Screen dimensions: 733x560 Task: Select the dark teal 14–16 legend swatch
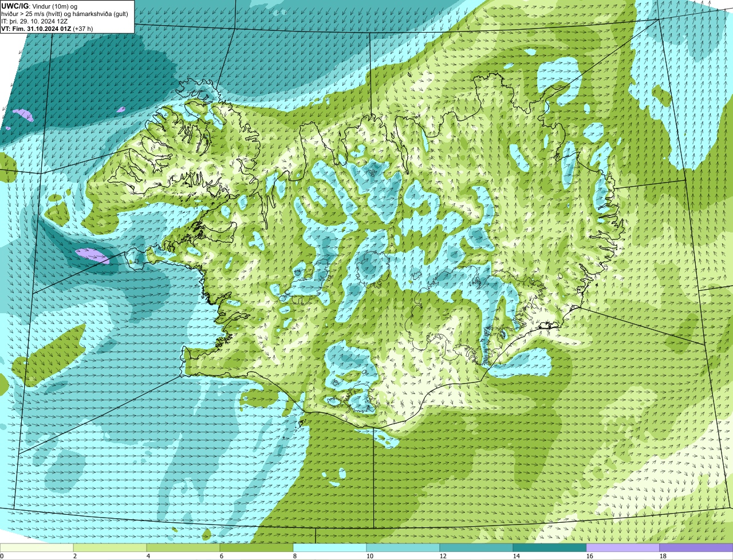click(x=550, y=547)
